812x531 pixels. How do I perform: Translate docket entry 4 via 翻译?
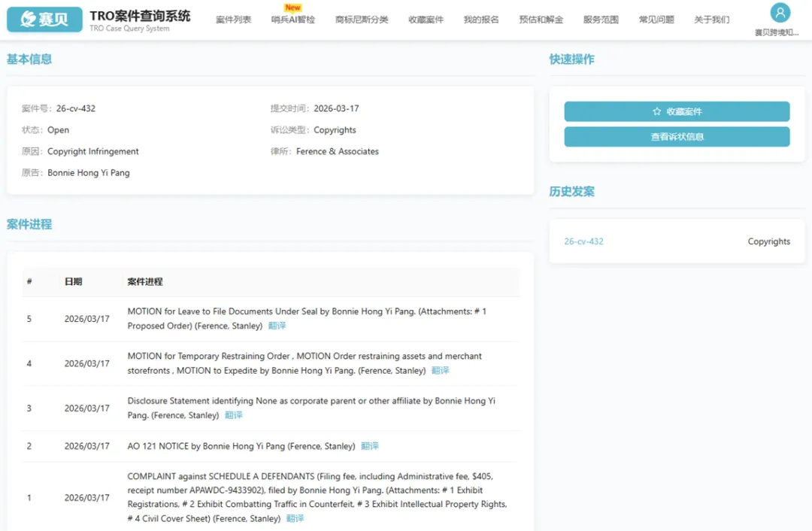click(440, 370)
